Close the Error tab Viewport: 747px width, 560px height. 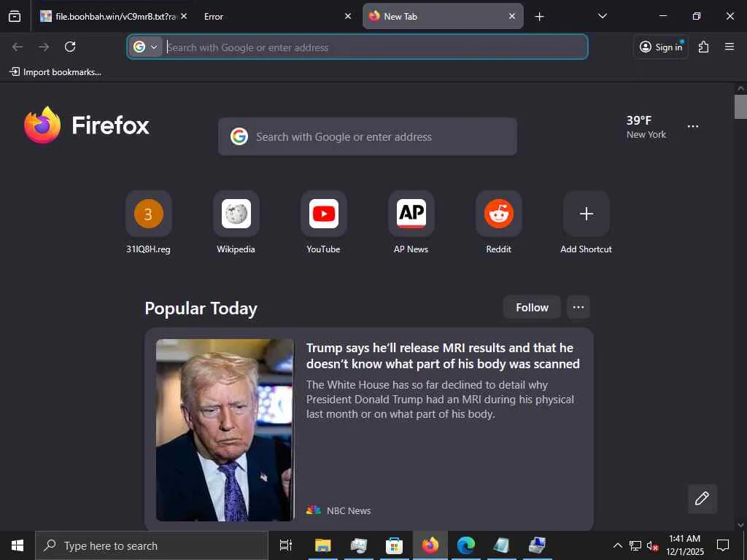(348, 16)
